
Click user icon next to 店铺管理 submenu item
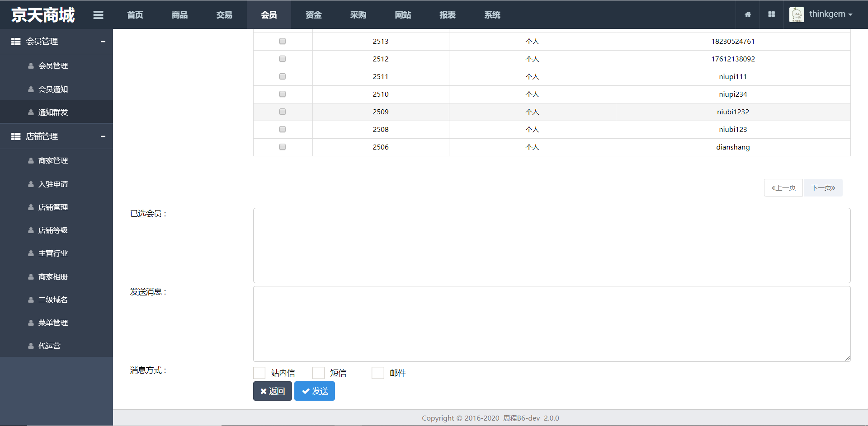click(x=31, y=207)
